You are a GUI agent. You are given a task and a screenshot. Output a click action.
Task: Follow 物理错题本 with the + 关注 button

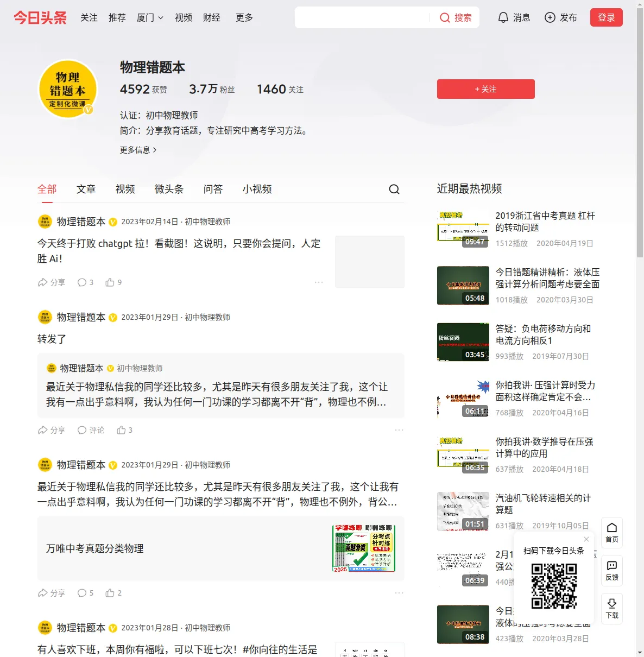[486, 89]
